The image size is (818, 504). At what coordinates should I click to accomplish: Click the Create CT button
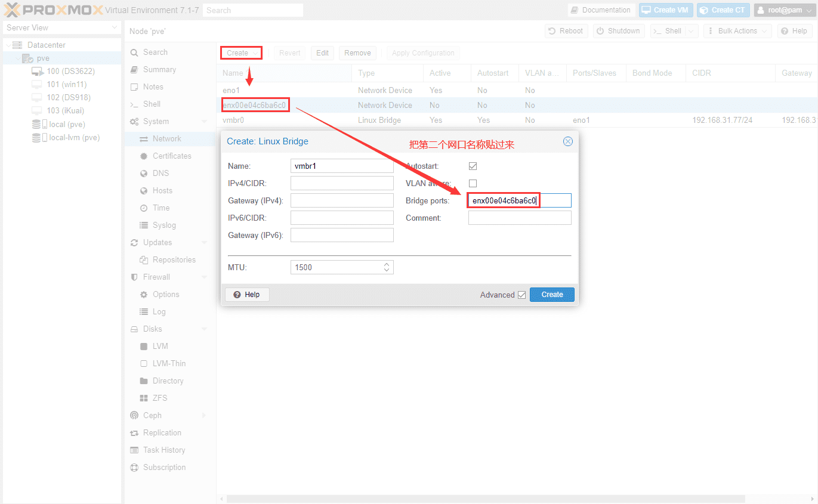[x=723, y=10]
